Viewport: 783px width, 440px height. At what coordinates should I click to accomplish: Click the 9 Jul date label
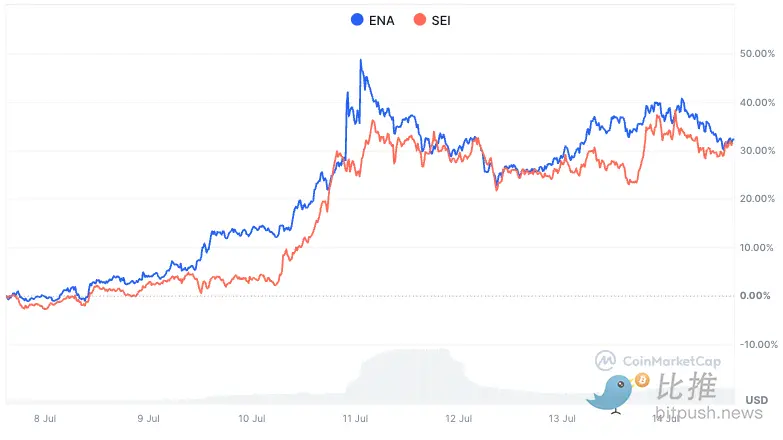pos(148,418)
